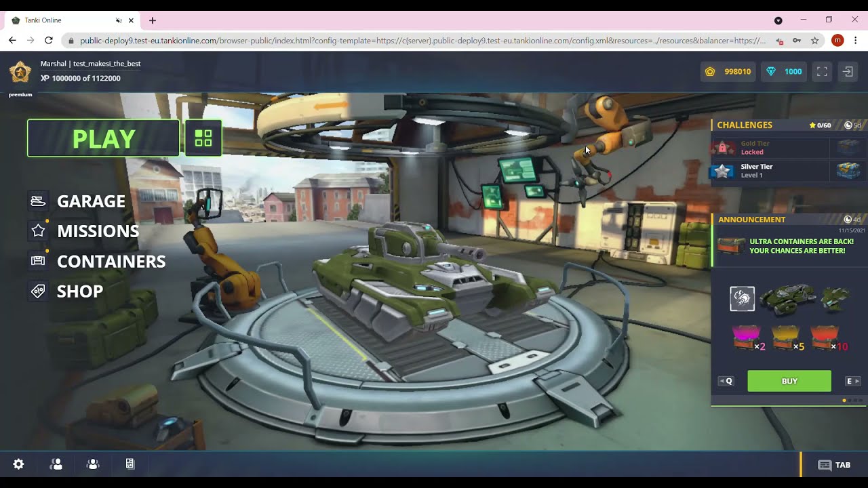868x488 pixels.
Task: Go to next announcement with E arrow
Action: 852,381
